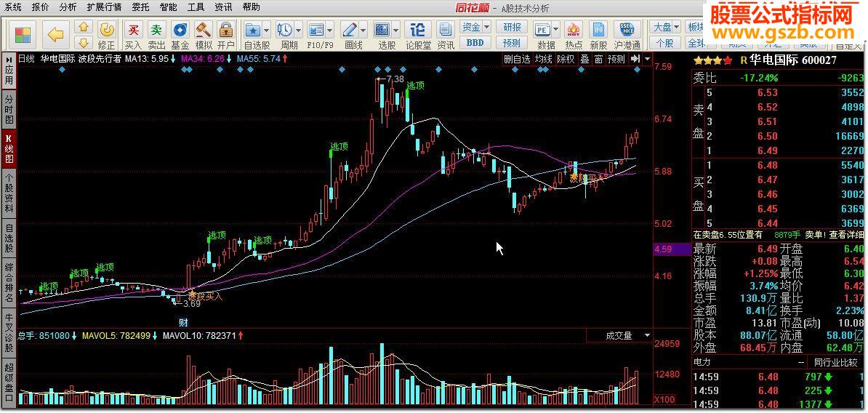
Task: Click the BBD button
Action: pos(475,43)
